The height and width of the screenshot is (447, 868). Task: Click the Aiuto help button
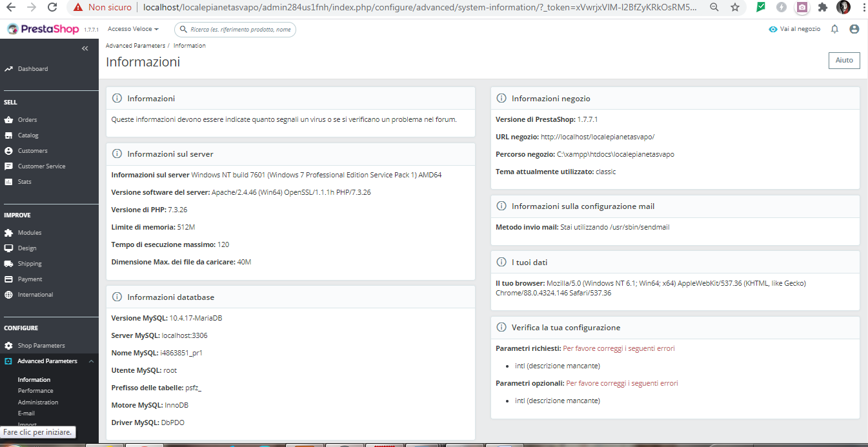click(x=844, y=60)
